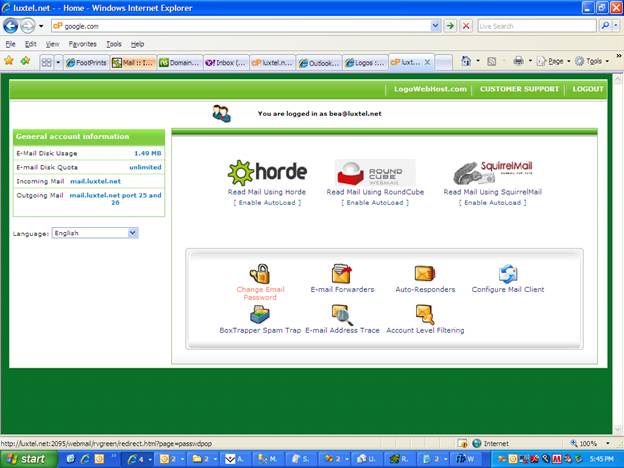Click the Change Email Password lock icon

tap(260, 274)
